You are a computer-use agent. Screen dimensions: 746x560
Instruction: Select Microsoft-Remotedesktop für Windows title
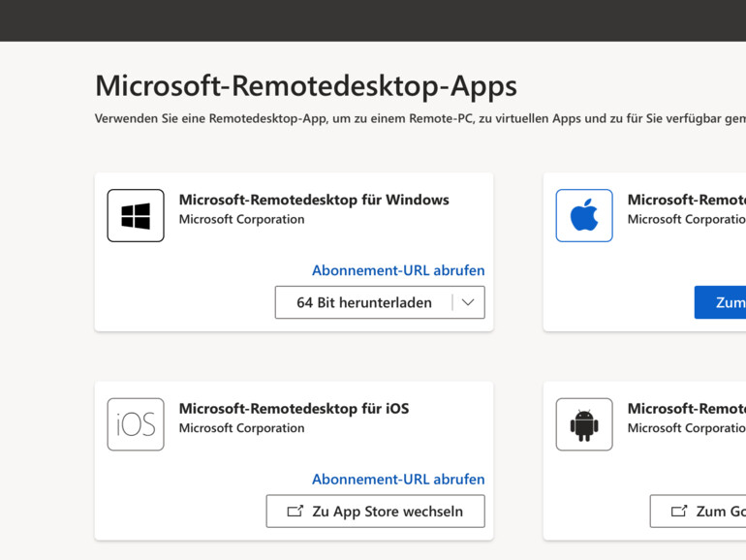[314, 200]
